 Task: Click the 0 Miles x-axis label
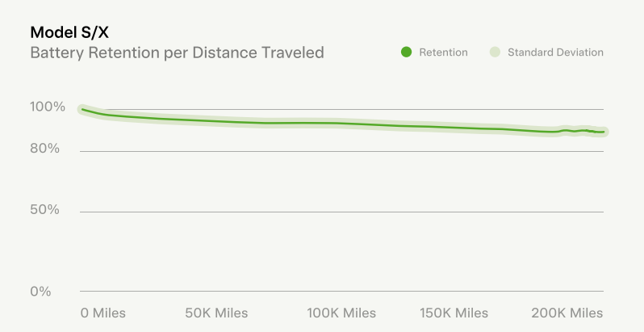tap(103, 313)
